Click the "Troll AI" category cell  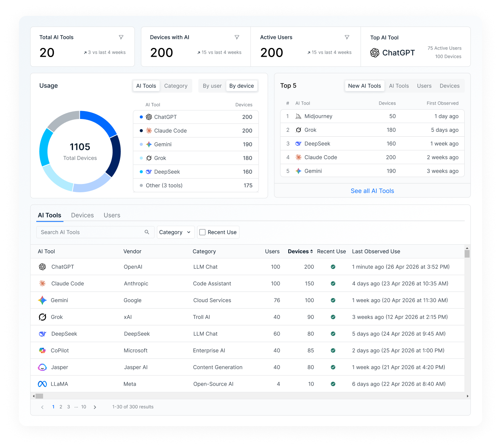[x=201, y=317]
